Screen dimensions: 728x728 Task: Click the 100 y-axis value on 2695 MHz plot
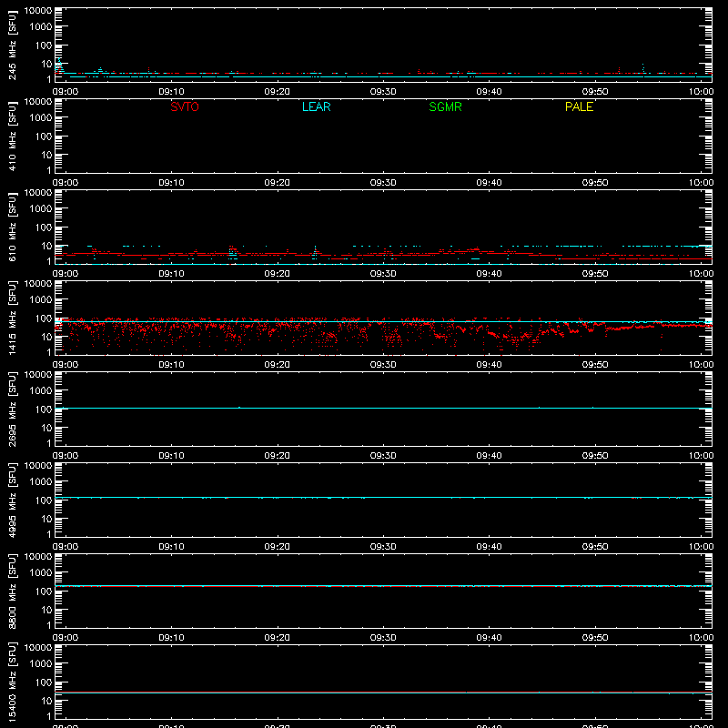[44, 409]
